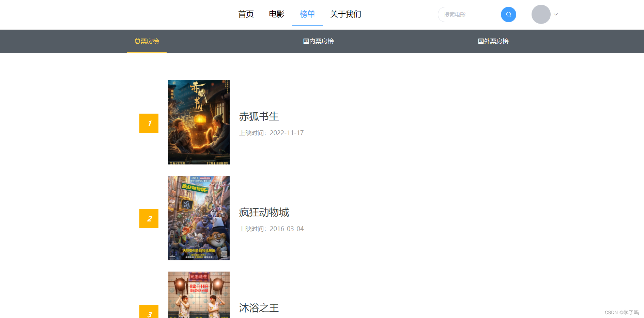644x318 pixels.
Task: Click the rank 2 yellow badge
Action: (149, 219)
